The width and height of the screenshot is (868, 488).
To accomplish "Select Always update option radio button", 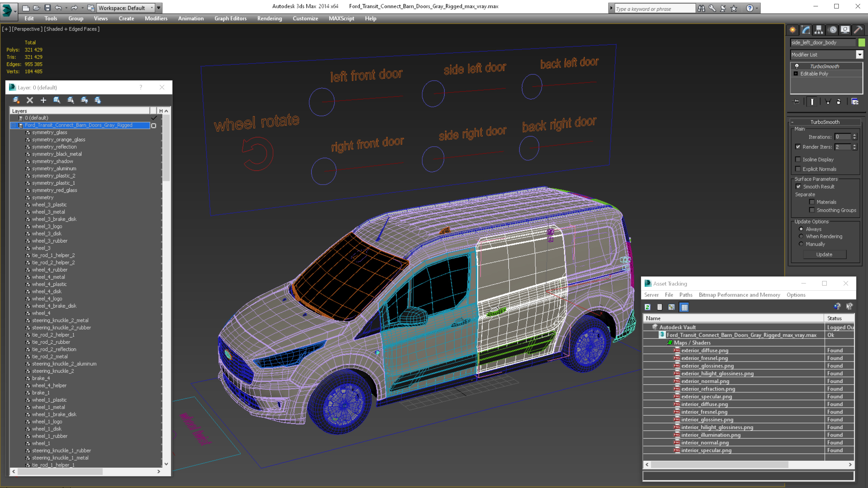I will tap(801, 229).
